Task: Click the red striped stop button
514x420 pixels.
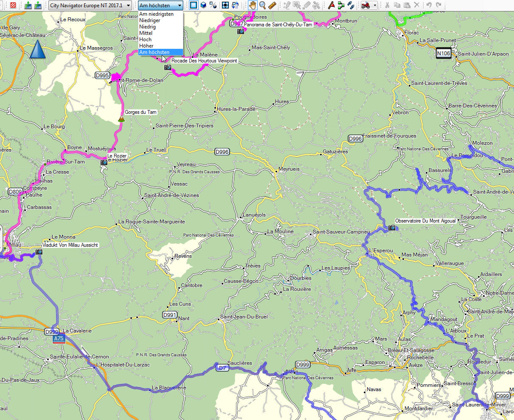Action: pos(13,5)
